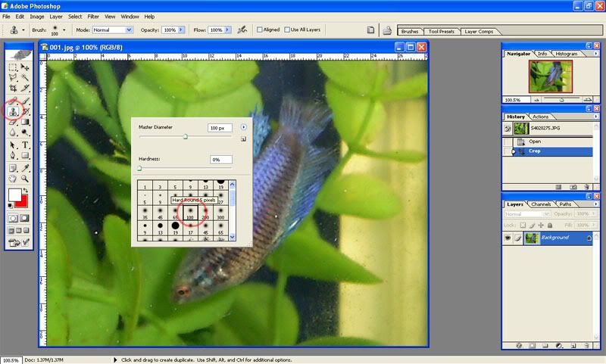Image resolution: width=606 pixels, height=364 pixels.
Task: Open the blending Mode dropdown
Action: tap(113, 30)
